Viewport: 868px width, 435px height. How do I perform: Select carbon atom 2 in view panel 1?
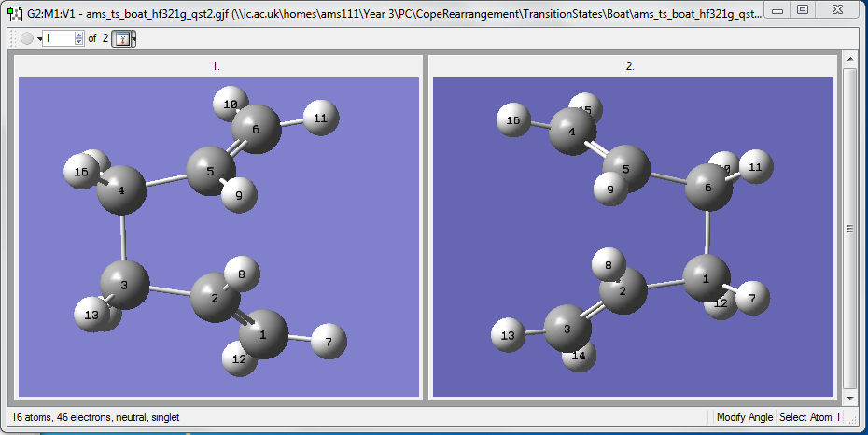click(215, 298)
